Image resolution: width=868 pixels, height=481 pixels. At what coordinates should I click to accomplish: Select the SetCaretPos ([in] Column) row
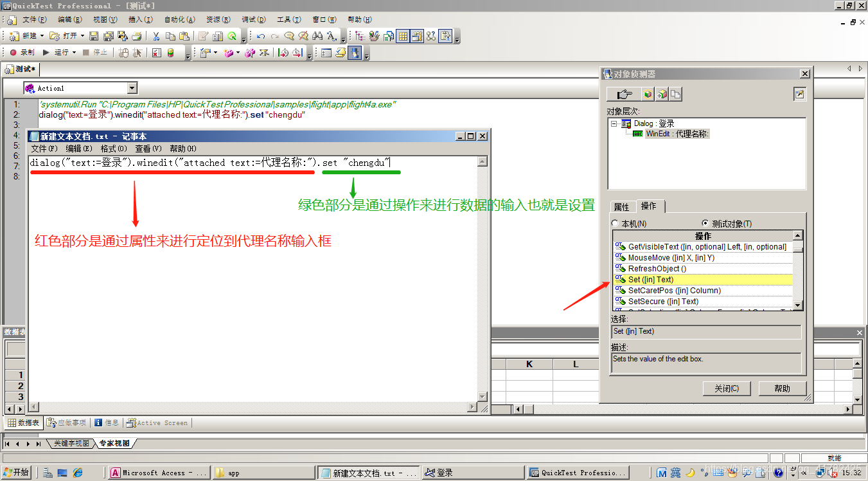(703, 291)
